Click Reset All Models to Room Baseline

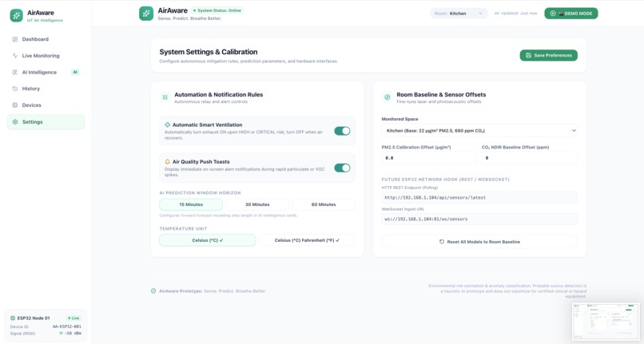pos(479,242)
